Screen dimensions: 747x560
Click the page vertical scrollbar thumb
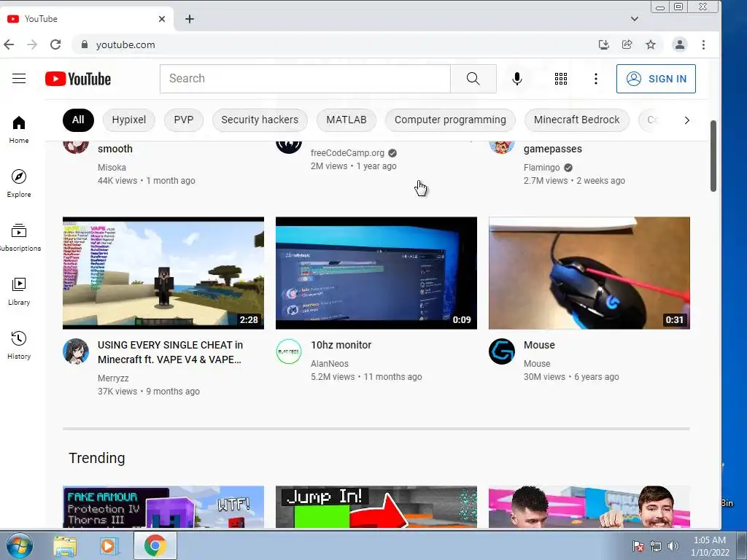coord(713,156)
